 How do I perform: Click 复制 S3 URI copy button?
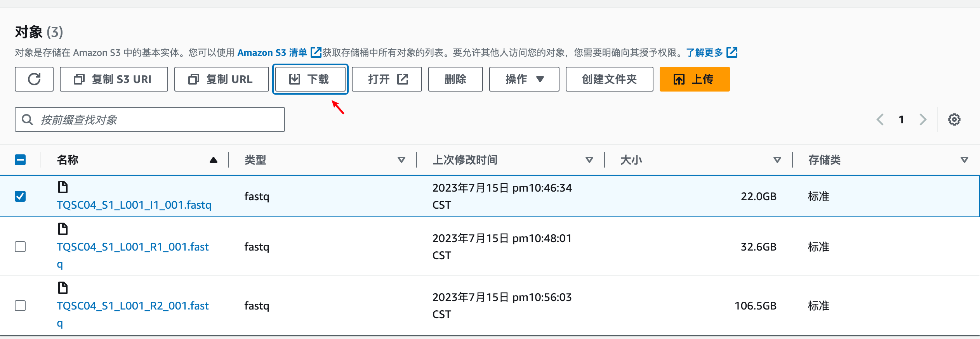114,79
